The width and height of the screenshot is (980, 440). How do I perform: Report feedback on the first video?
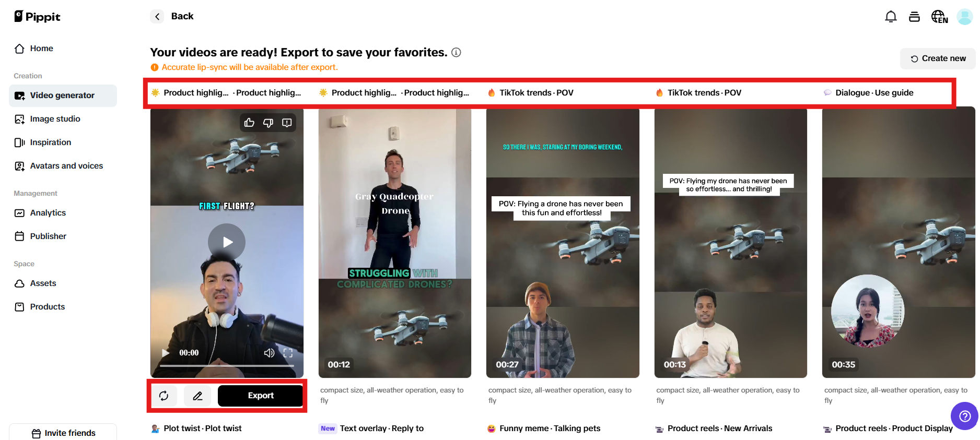point(287,123)
